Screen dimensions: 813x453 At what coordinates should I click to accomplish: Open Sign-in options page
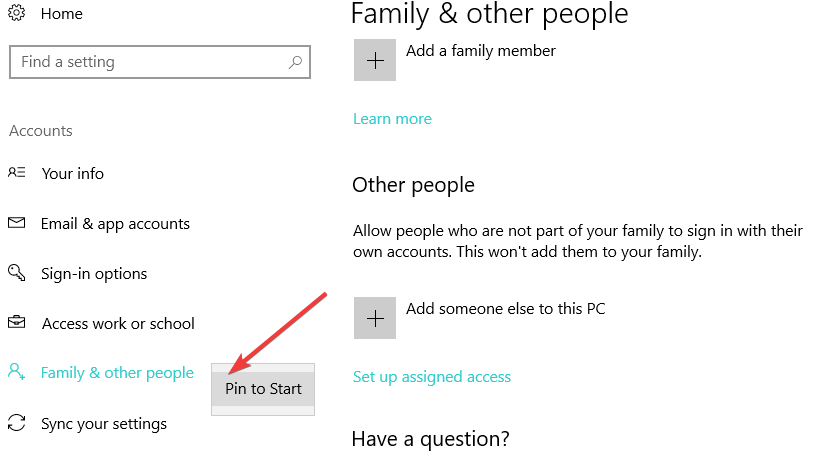point(94,273)
